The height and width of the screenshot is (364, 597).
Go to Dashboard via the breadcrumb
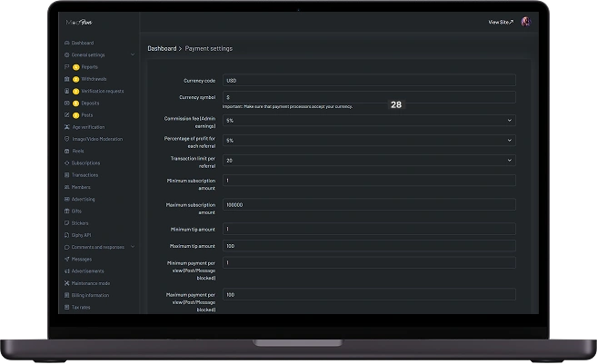162,49
